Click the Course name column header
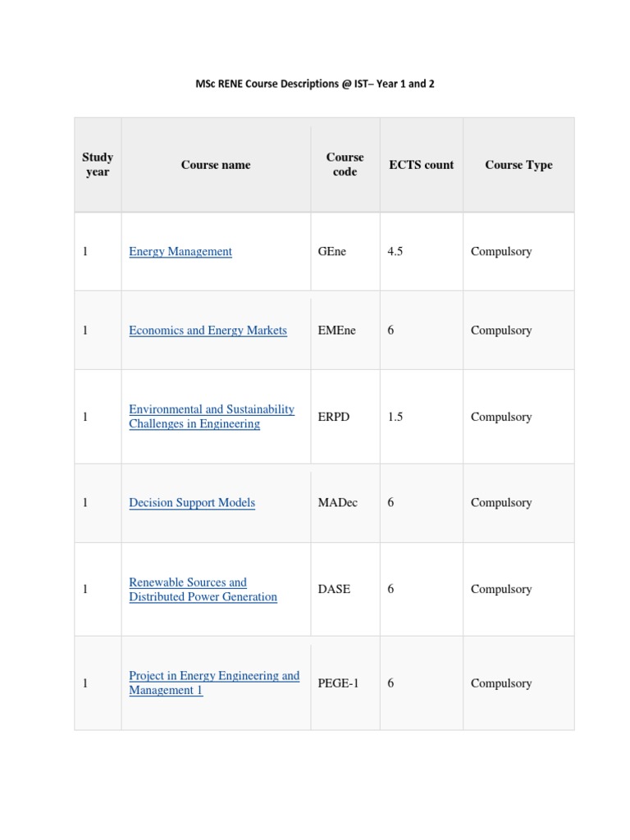Viewport: 630px width, 840px height. 216,165
